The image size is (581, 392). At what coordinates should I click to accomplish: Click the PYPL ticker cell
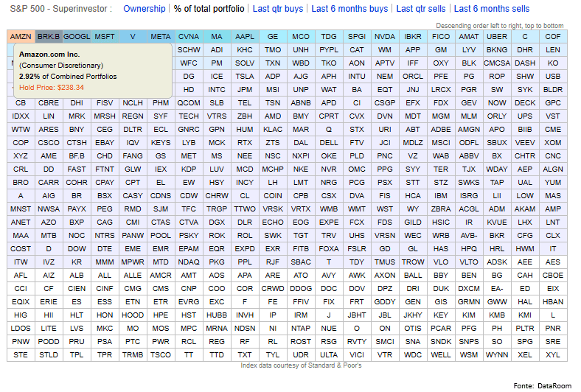(x=329, y=49)
